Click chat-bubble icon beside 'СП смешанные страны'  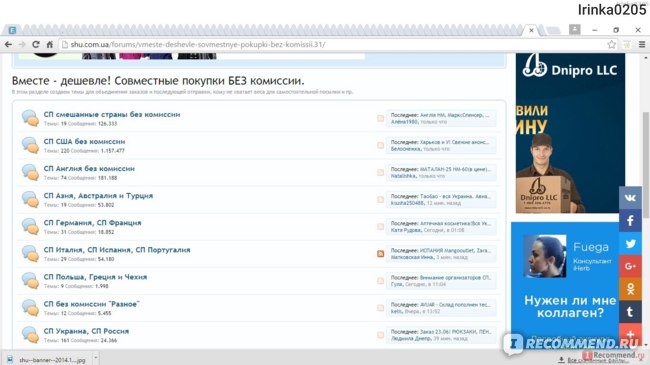[x=30, y=118]
